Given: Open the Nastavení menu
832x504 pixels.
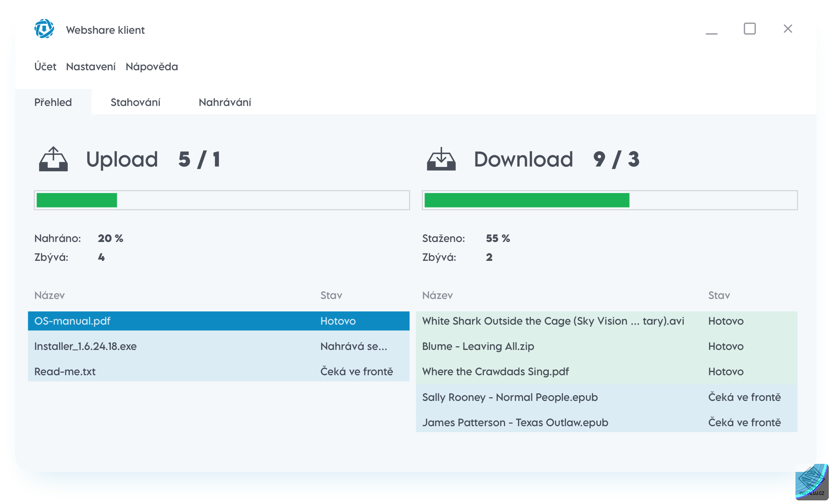Looking at the screenshot, I should point(91,67).
